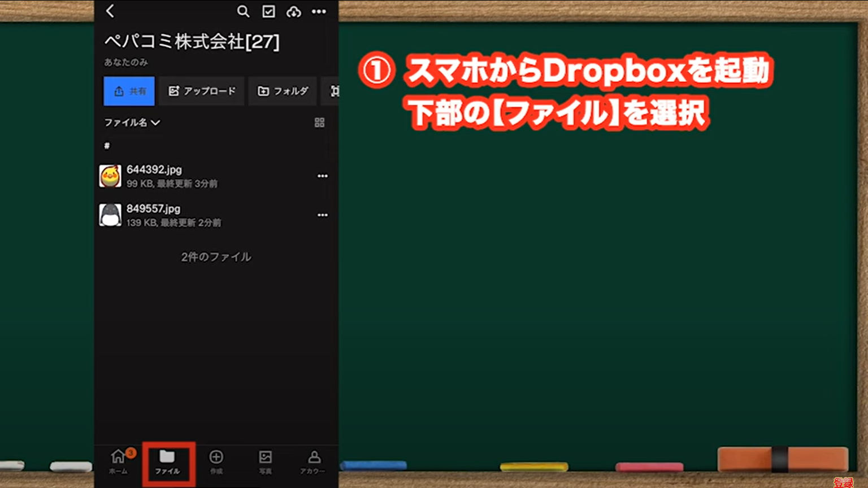Go to the ホーム home tab
The height and width of the screenshot is (488, 868).
(119, 461)
